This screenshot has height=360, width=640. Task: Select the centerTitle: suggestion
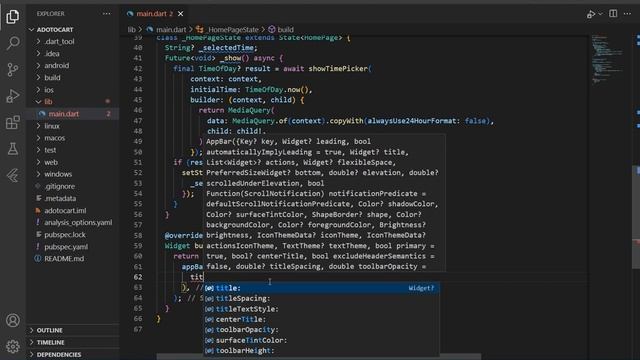coord(322,319)
